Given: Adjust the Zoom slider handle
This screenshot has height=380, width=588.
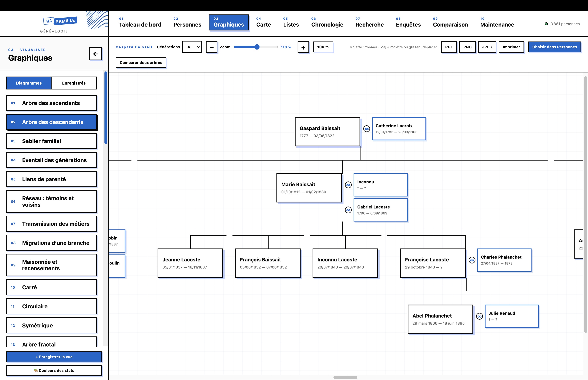Looking at the screenshot, I should pyautogui.click(x=257, y=47).
